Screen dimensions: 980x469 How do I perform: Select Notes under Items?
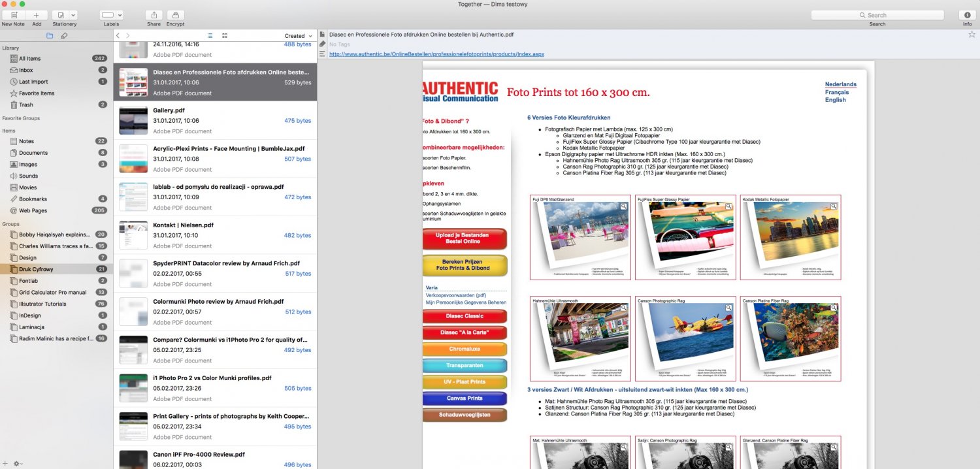pyautogui.click(x=56, y=141)
